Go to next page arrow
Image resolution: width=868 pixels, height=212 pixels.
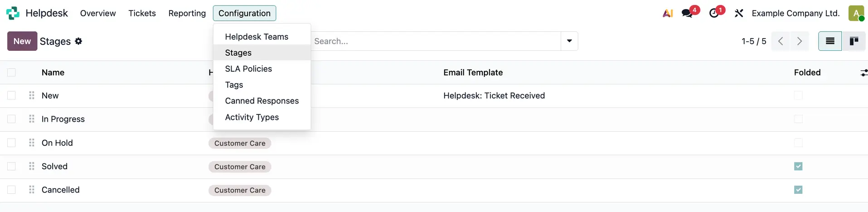click(800, 41)
